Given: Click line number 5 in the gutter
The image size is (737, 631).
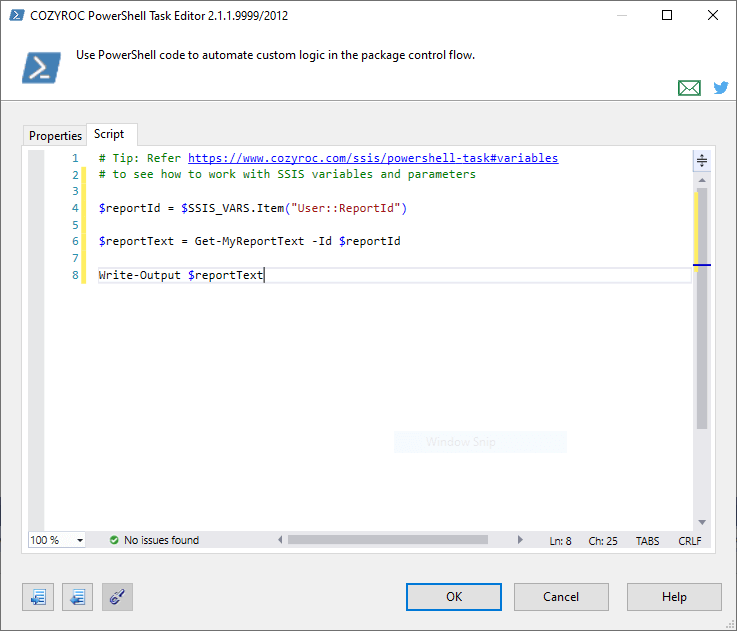Looking at the screenshot, I should [75, 225].
